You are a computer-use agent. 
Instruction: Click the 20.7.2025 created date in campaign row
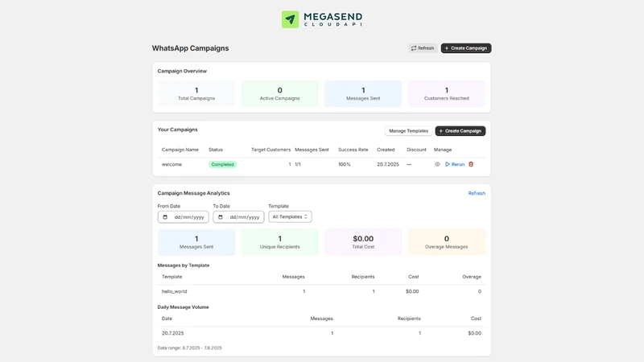(388, 165)
